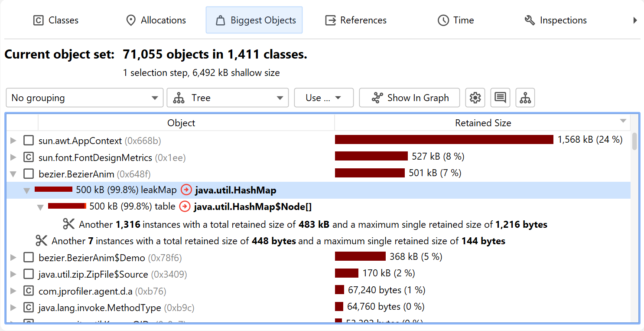Click the right arrow to show more tabs
Viewport: 644px width, 331px height.
[635, 20]
